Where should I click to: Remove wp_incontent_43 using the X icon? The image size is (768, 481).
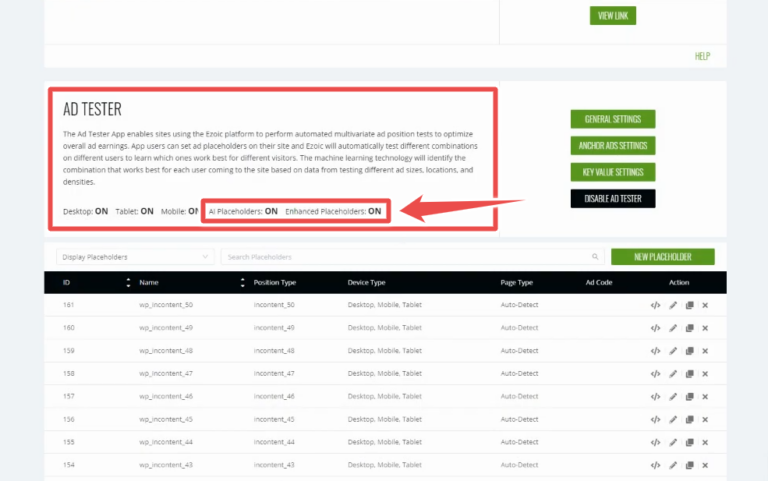(x=705, y=465)
